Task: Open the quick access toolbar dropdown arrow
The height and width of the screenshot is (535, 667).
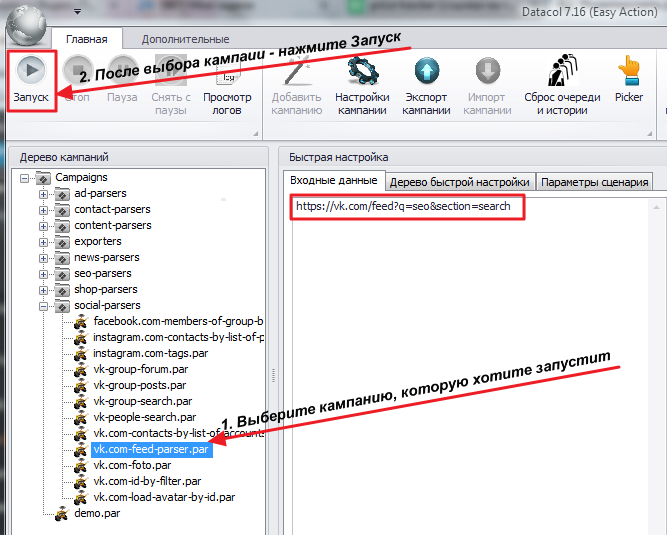Action: click(x=77, y=12)
